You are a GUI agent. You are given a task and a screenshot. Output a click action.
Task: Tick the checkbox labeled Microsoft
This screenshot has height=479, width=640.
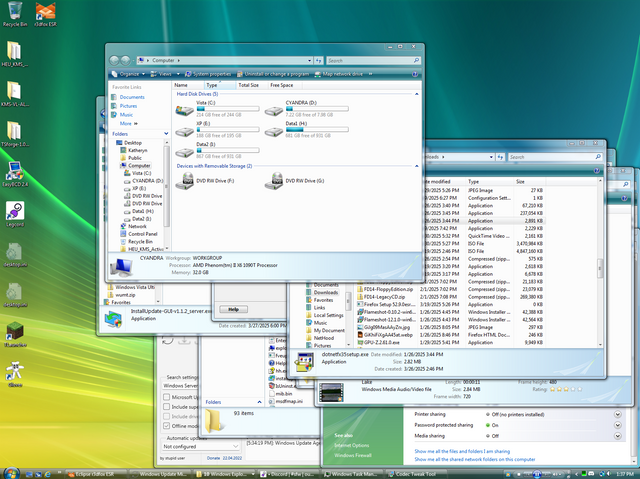(165, 397)
